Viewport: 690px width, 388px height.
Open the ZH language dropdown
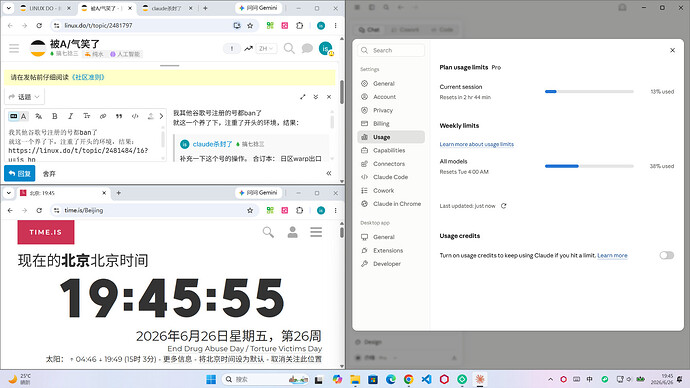click(x=266, y=48)
